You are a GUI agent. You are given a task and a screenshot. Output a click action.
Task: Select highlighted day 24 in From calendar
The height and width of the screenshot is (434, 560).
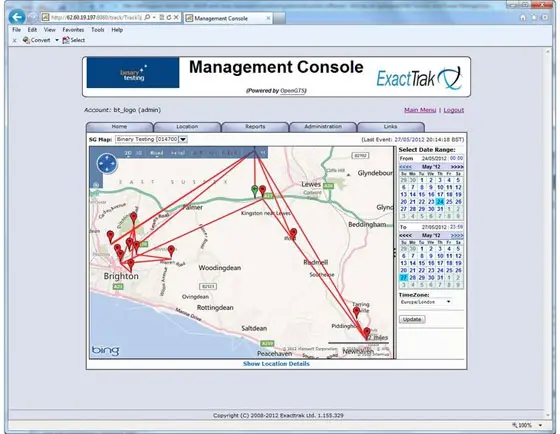pyautogui.click(x=440, y=202)
